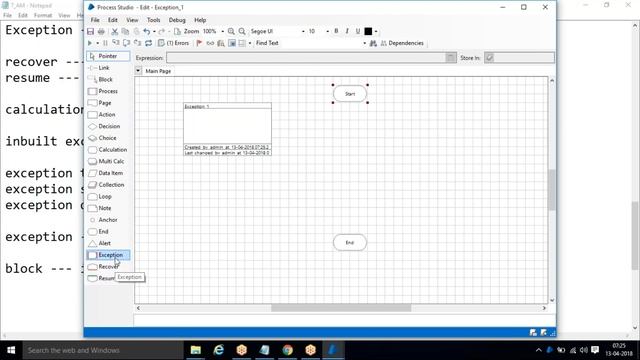640x360 pixels.
Task: Open the Format menu in Notepad window
Action: pos(43,15)
